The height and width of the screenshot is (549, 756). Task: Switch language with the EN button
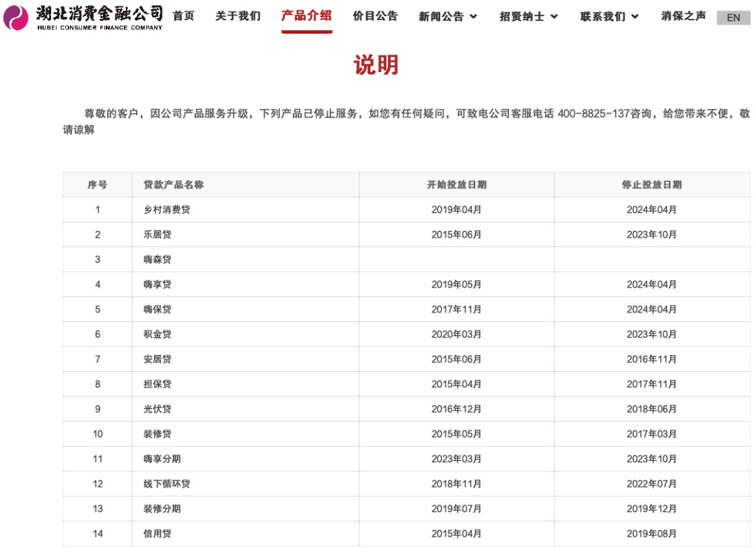[x=734, y=18]
